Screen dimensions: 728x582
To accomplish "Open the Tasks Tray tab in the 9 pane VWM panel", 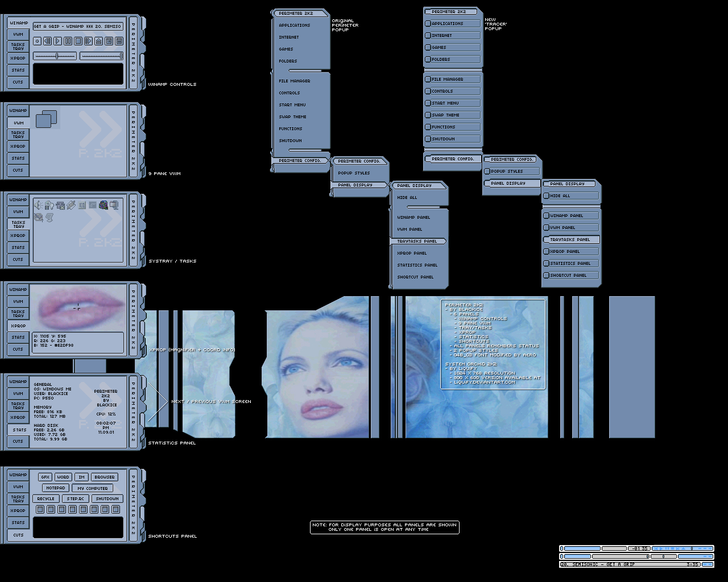I will pyautogui.click(x=18, y=135).
